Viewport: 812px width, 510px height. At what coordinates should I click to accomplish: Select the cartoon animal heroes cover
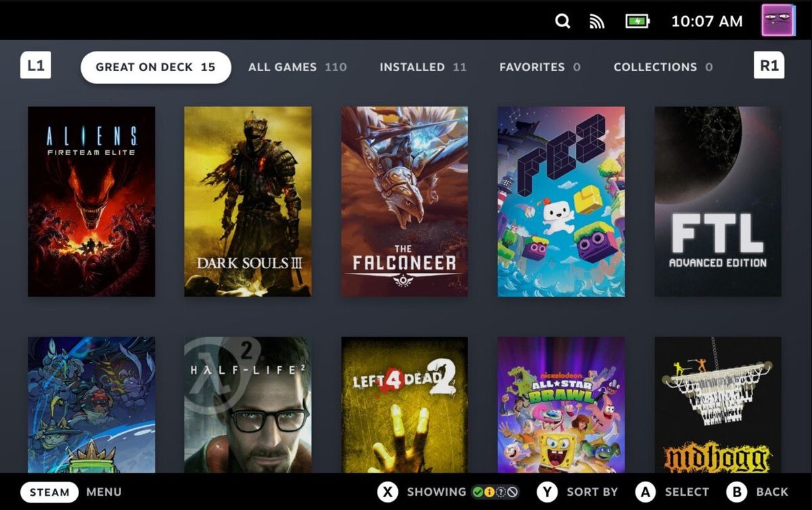[x=91, y=405]
